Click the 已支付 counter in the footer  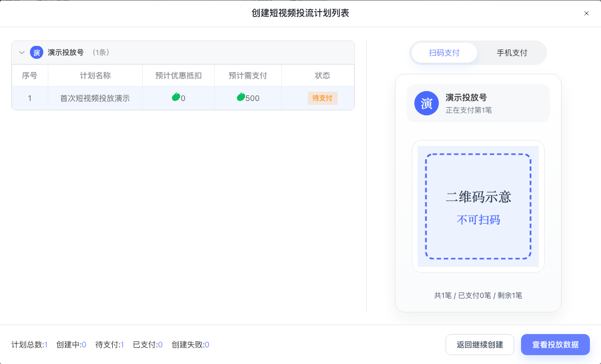pos(148,345)
